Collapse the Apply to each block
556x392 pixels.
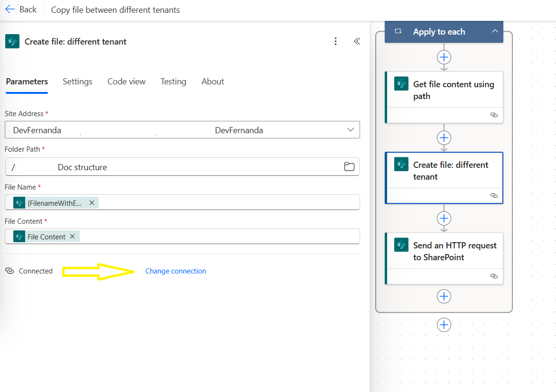click(495, 31)
